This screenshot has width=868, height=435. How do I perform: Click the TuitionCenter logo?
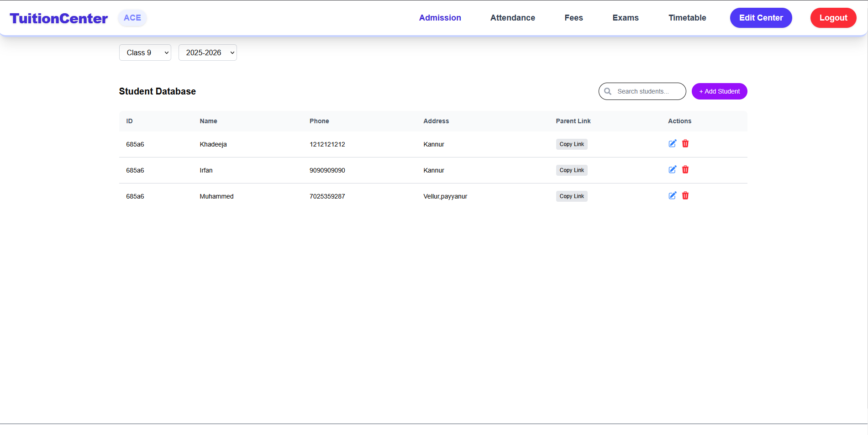(x=59, y=18)
